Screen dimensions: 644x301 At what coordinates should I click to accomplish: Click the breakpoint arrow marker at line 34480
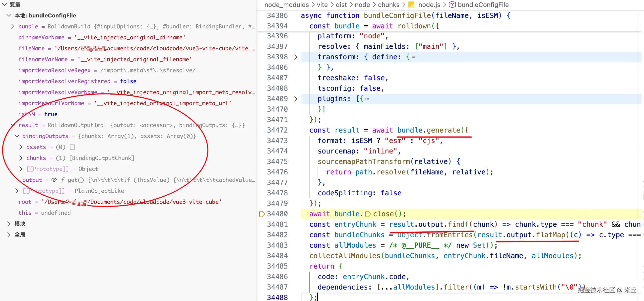coord(262,214)
